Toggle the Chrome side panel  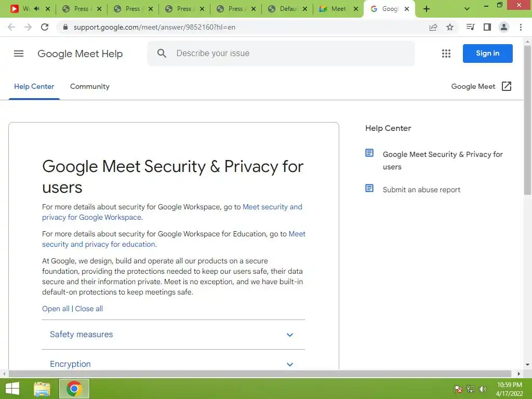pos(487,27)
